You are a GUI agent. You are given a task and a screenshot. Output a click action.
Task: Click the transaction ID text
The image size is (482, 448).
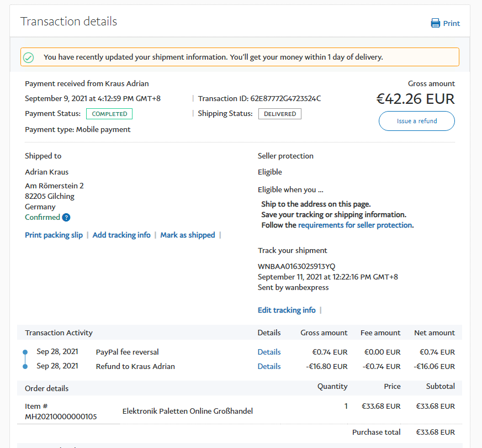point(259,98)
